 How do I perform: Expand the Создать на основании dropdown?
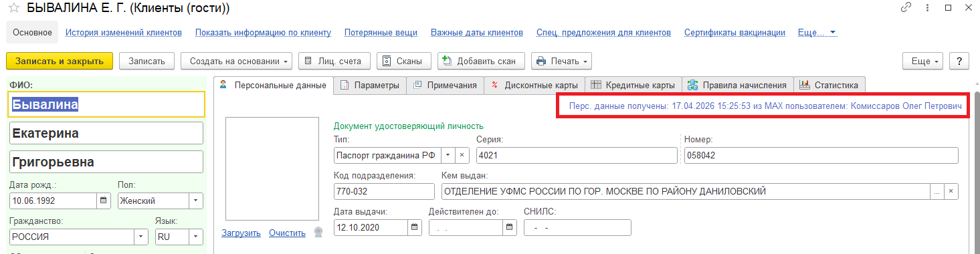point(236,61)
